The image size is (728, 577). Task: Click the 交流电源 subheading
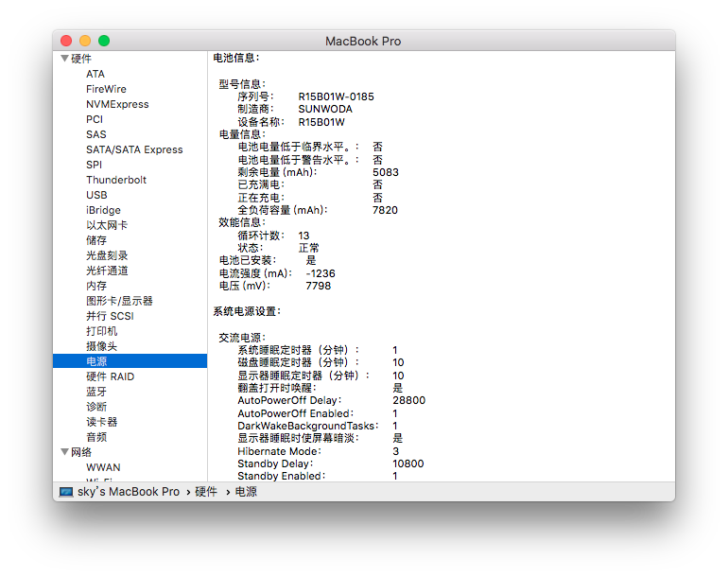242,338
